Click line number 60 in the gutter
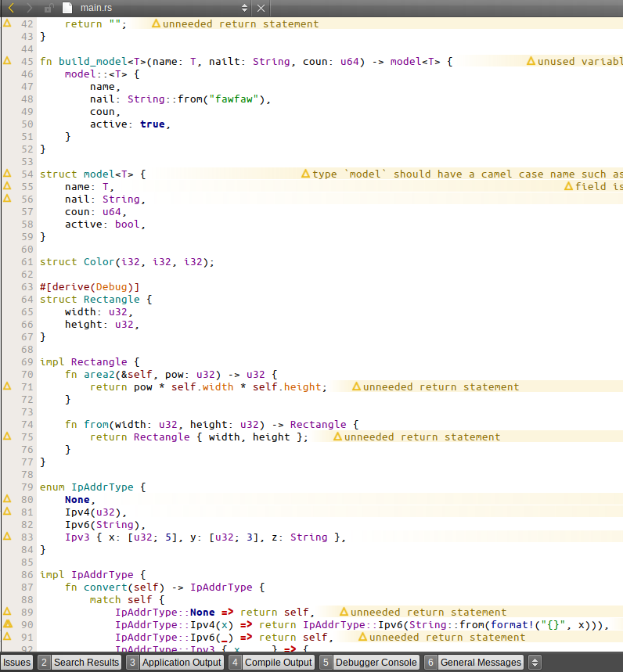This screenshot has height=672, width=623. pos(27,250)
